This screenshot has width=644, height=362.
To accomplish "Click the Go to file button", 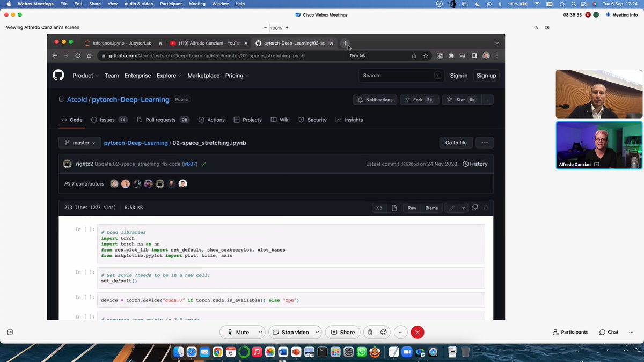I will [456, 143].
